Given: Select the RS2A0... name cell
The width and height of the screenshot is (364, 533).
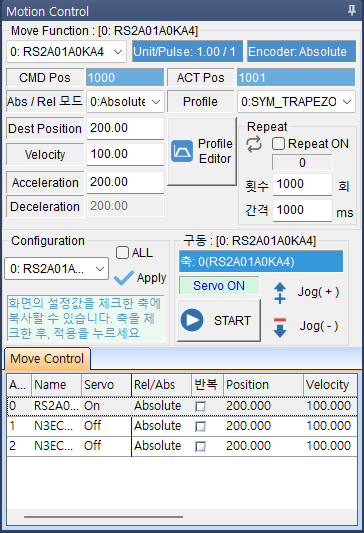Looking at the screenshot, I should click(x=56, y=406).
